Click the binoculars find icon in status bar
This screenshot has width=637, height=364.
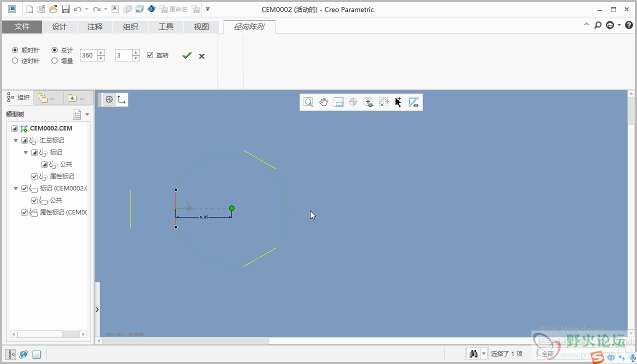(473, 353)
